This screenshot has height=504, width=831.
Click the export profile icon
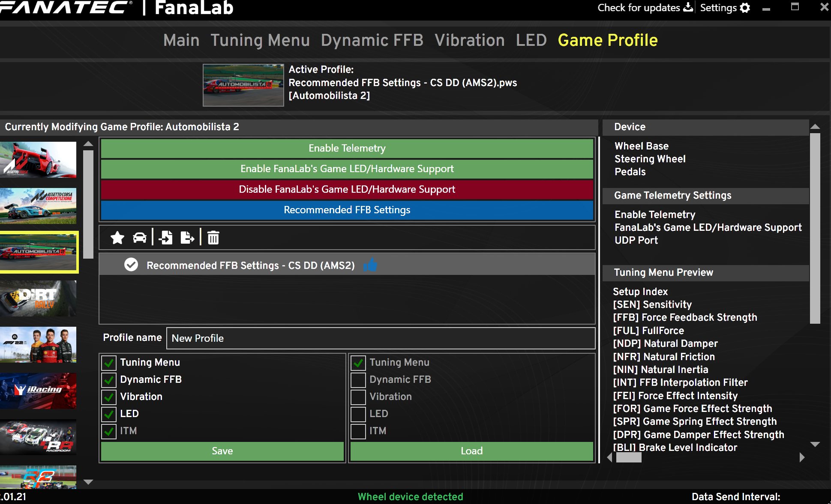187,238
